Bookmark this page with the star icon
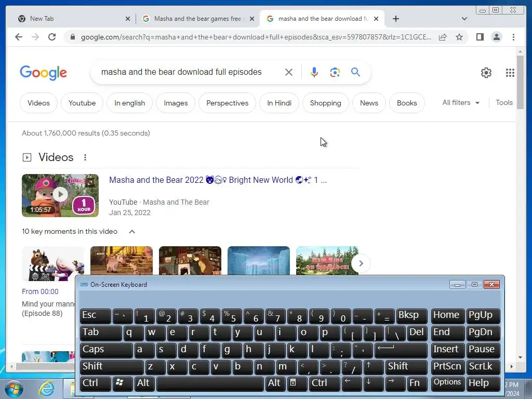 pyautogui.click(x=459, y=37)
